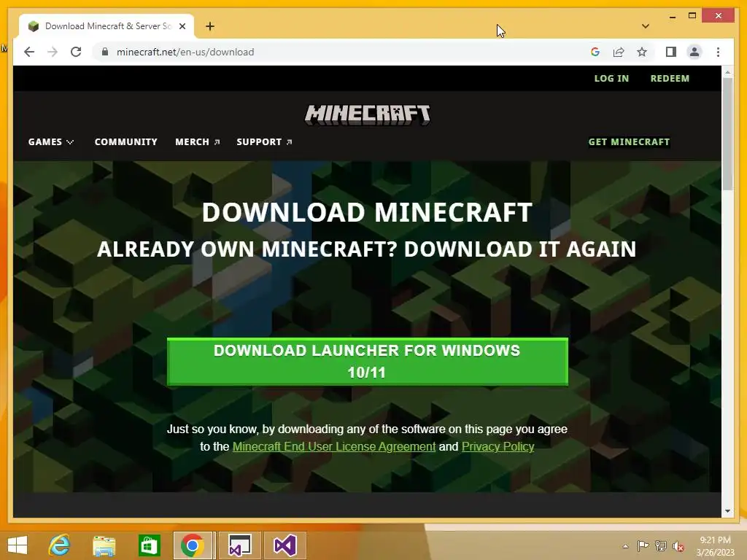Open Action Center flag icon

point(643,546)
